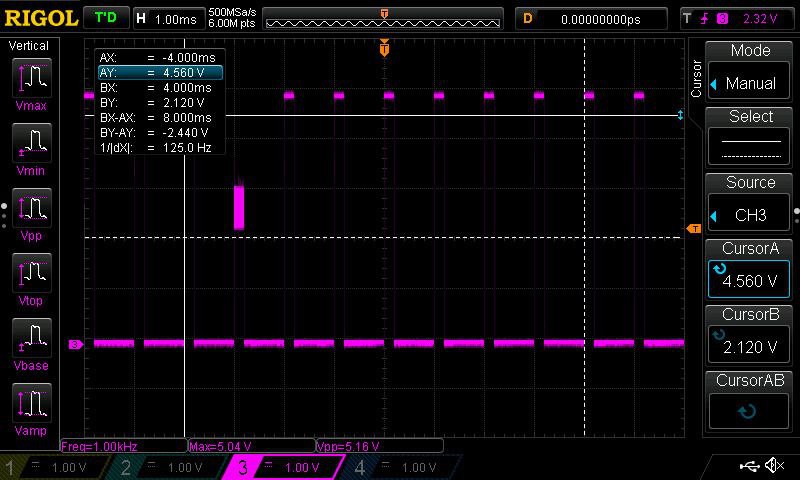Image resolution: width=800 pixels, height=480 pixels.
Task: Click the USB connection icon
Action: [x=749, y=466]
